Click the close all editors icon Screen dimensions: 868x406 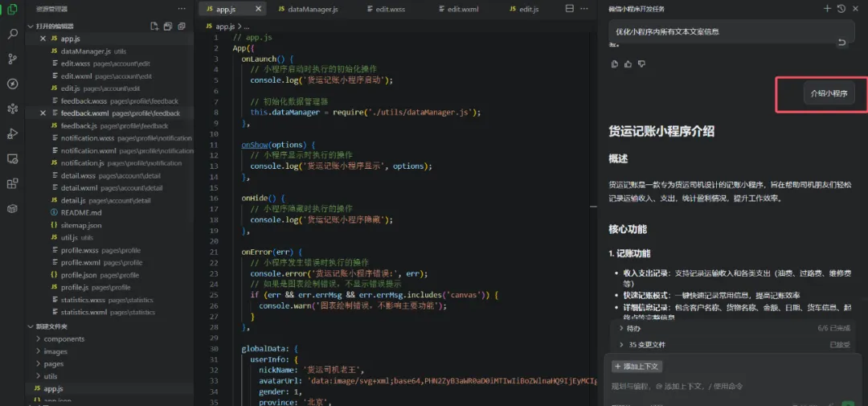pyautogui.click(x=182, y=26)
